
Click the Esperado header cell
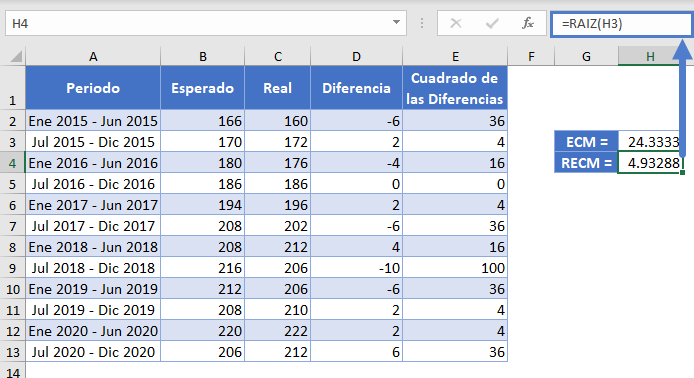[202, 88]
